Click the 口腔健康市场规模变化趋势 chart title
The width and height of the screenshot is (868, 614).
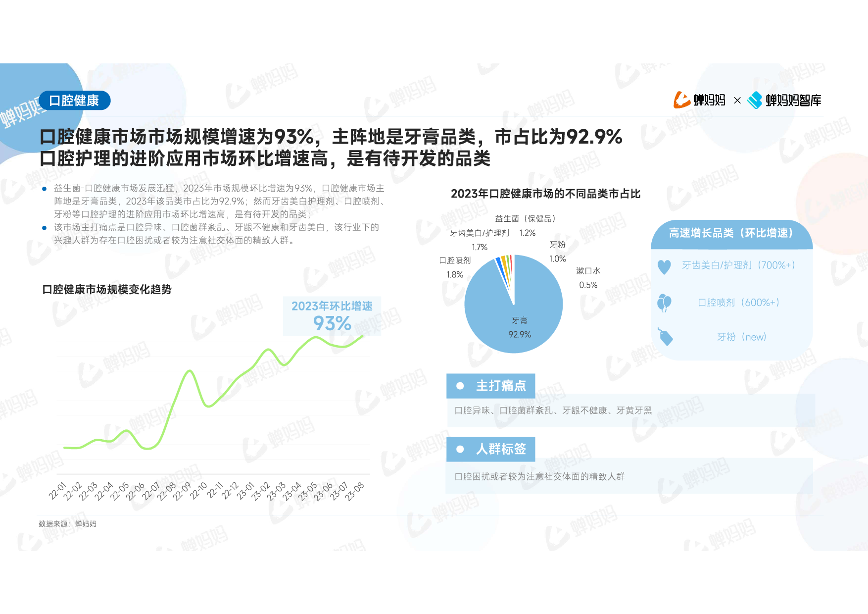[107, 290]
